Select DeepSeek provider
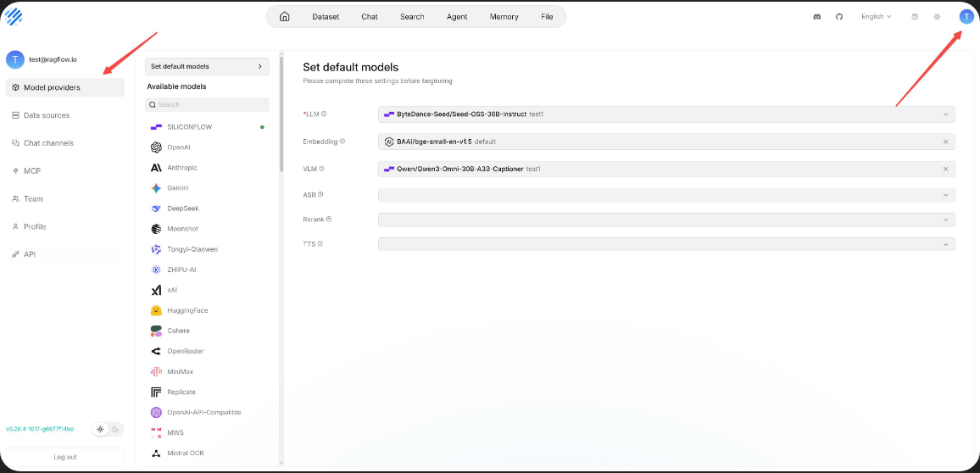This screenshot has width=980, height=473. click(x=207, y=208)
